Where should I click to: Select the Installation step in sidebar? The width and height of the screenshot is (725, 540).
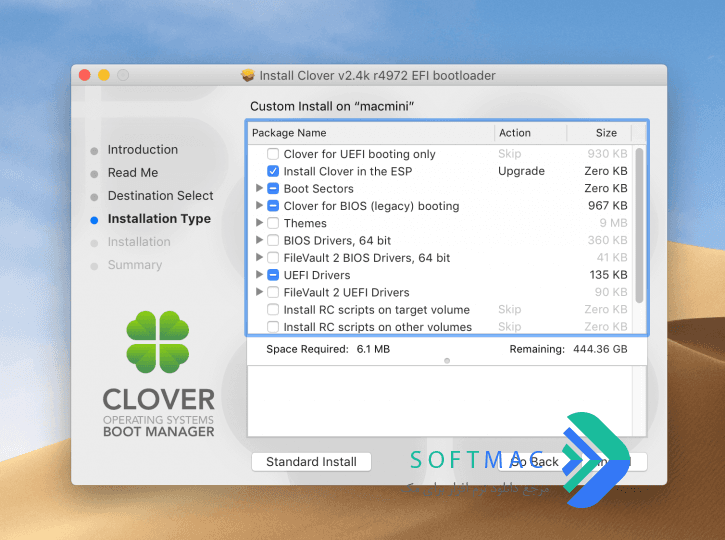[139, 242]
